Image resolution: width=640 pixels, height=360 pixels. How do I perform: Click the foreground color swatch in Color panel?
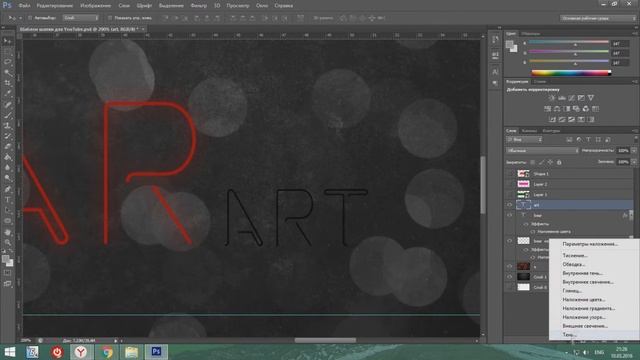509,44
